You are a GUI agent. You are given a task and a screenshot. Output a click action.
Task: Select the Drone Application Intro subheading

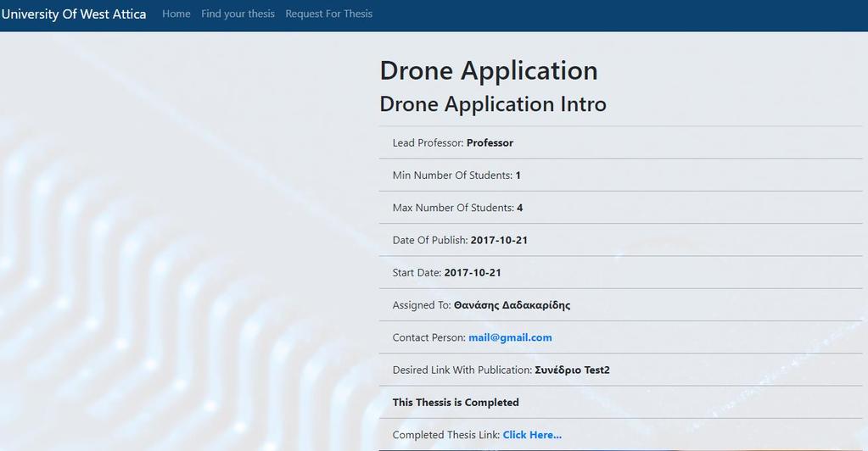pyautogui.click(x=493, y=104)
